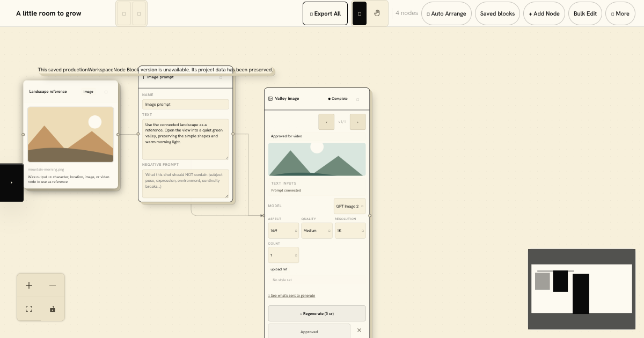Click Export All
This screenshot has width=644, height=338.
[x=325, y=13]
